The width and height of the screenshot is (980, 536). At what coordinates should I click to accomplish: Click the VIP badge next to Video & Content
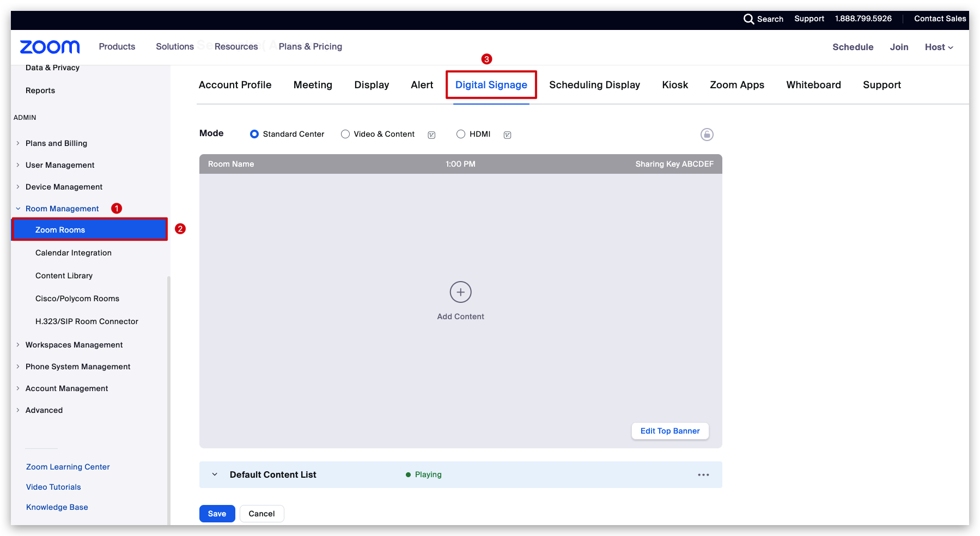point(431,135)
